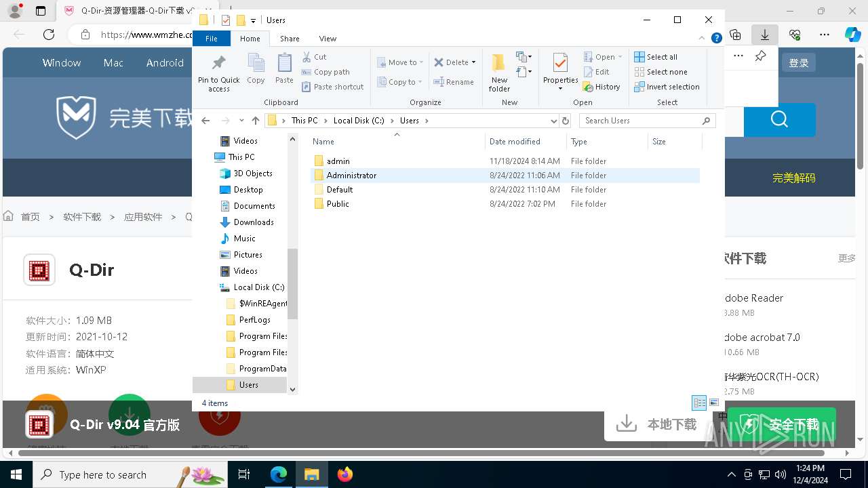Expand New item dropdown in ribbon

tap(524, 57)
